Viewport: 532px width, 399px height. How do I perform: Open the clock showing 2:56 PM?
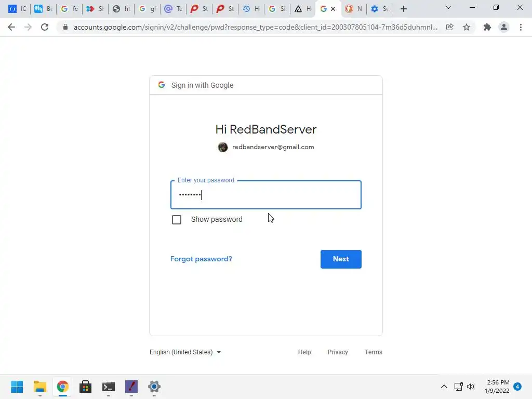497,387
